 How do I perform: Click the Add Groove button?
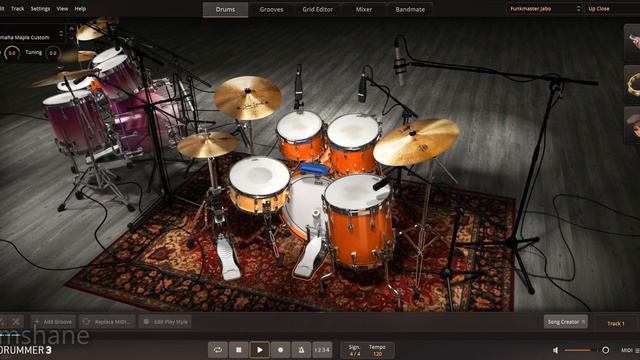(53, 322)
